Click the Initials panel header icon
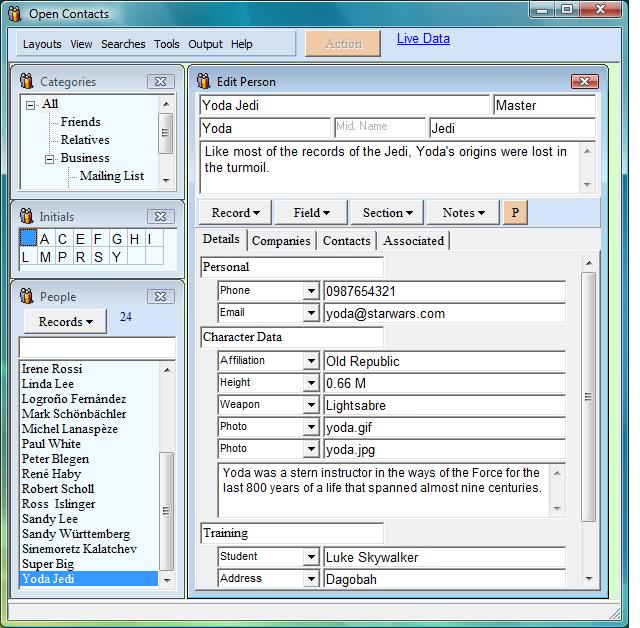This screenshot has width=640, height=628. coord(27,216)
